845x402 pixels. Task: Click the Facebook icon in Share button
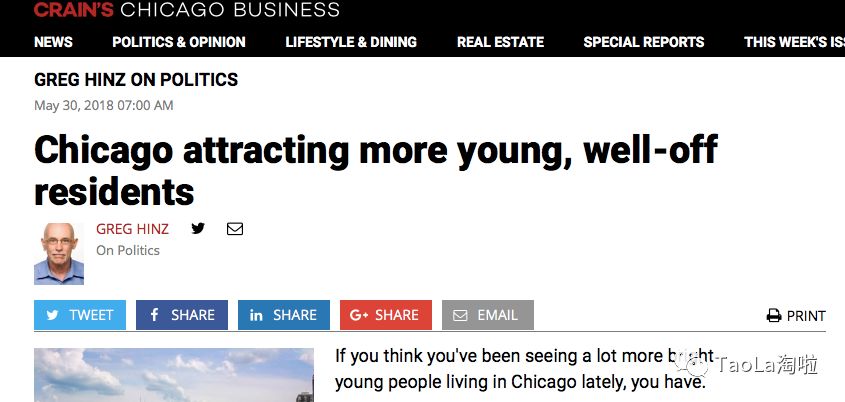coord(155,315)
